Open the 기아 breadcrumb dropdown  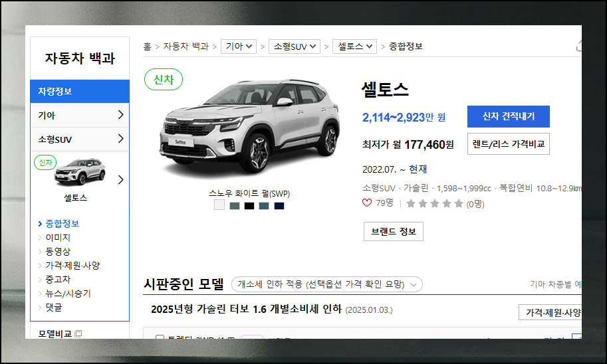(x=239, y=46)
